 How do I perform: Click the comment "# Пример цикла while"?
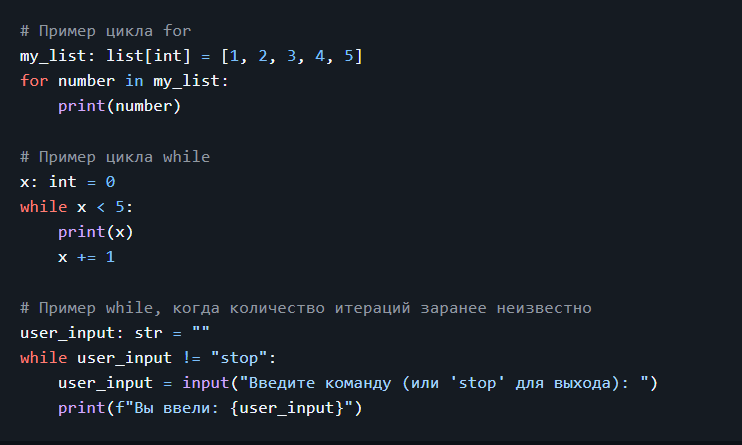114,157
